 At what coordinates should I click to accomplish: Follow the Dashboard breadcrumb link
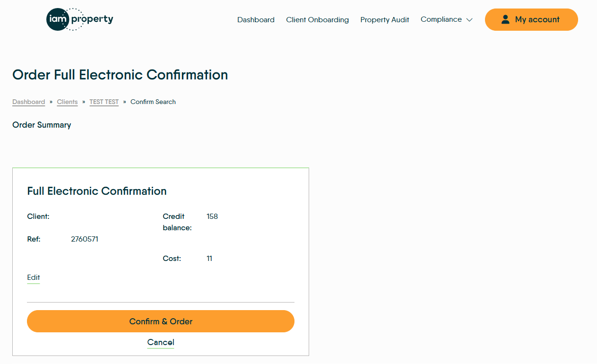tap(28, 102)
